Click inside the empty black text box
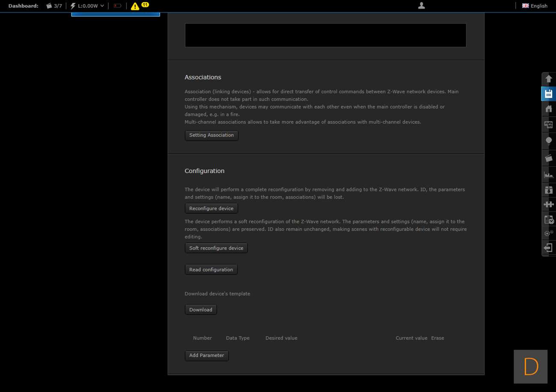The height and width of the screenshot is (392, 556). tap(325, 35)
